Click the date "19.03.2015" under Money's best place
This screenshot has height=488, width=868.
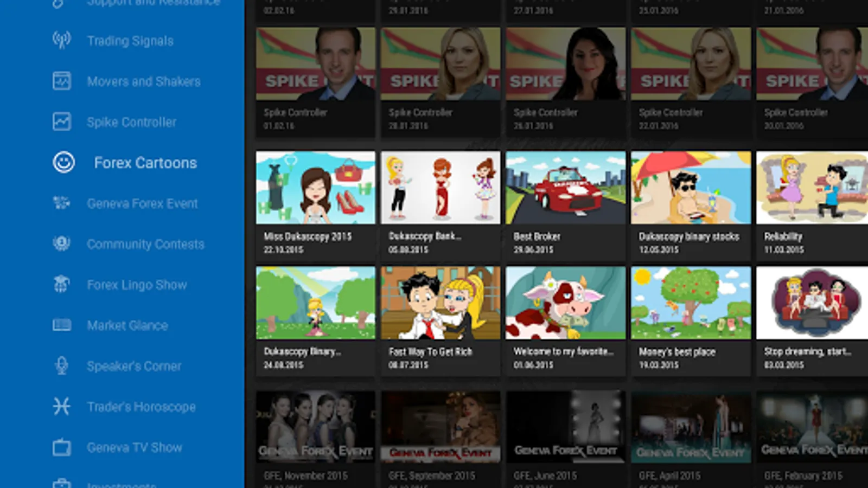[659, 365]
